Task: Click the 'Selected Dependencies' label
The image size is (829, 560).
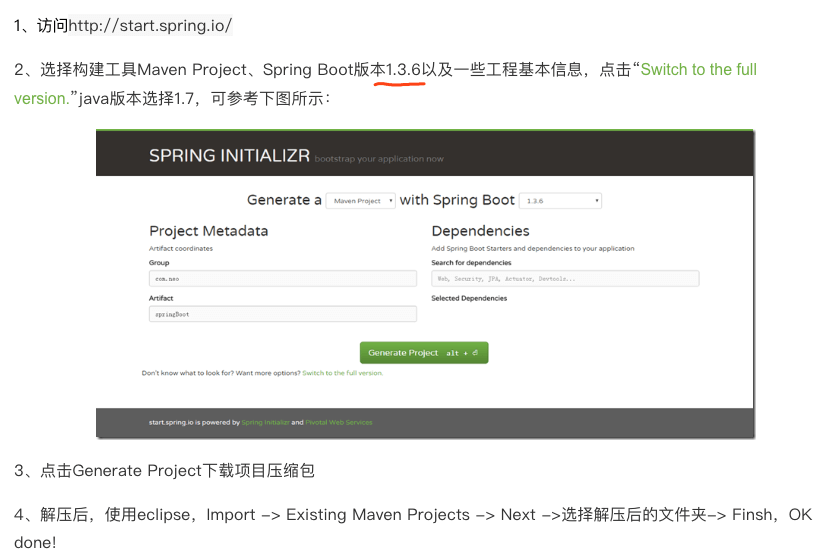Action: 469,298
